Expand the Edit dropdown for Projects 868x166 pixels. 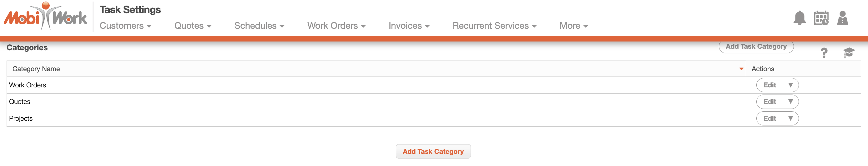click(790, 118)
